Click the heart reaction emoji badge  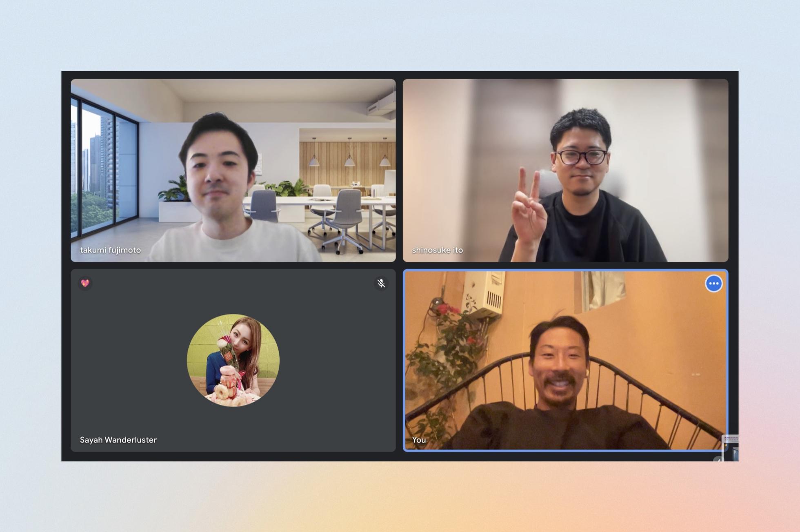[x=85, y=283]
